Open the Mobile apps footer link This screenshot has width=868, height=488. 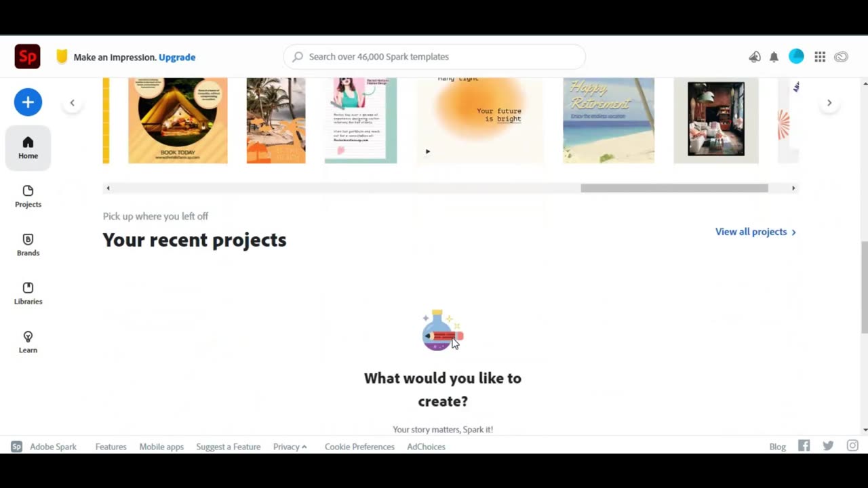161,447
